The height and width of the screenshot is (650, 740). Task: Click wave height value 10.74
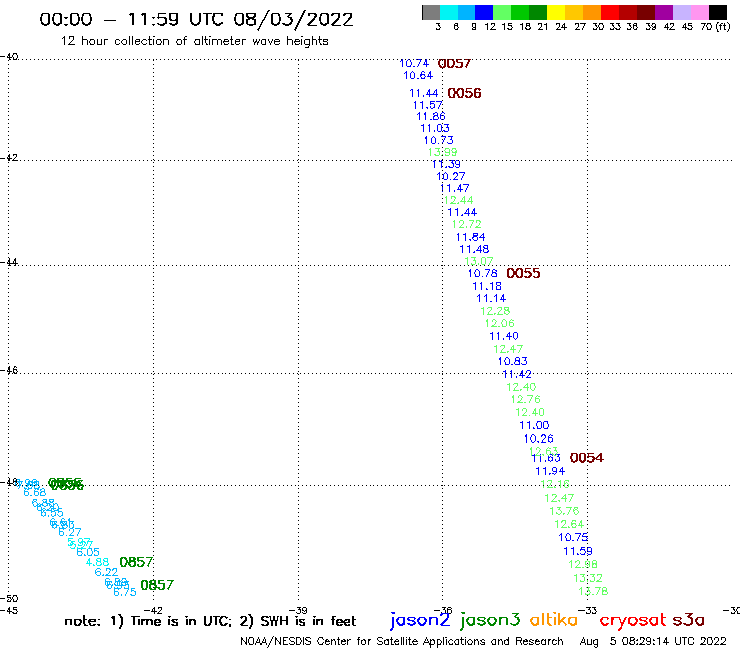(x=414, y=63)
